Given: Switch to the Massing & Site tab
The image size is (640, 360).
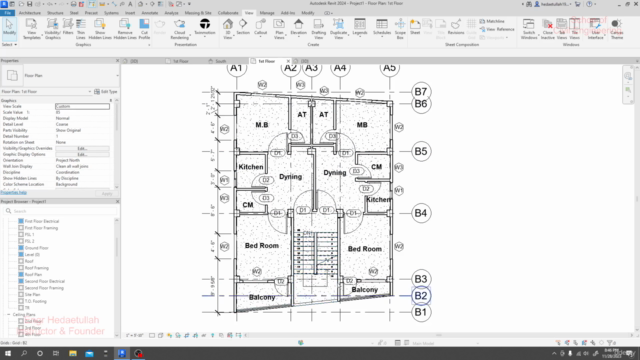Looking at the screenshot, I should point(198,13).
